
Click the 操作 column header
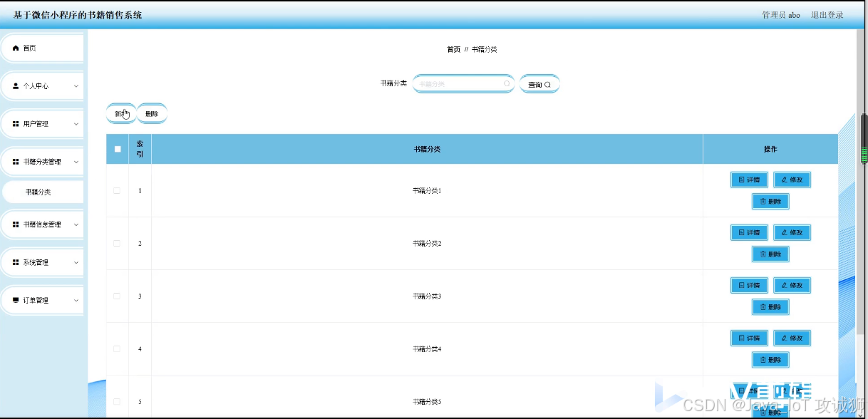[x=770, y=149]
